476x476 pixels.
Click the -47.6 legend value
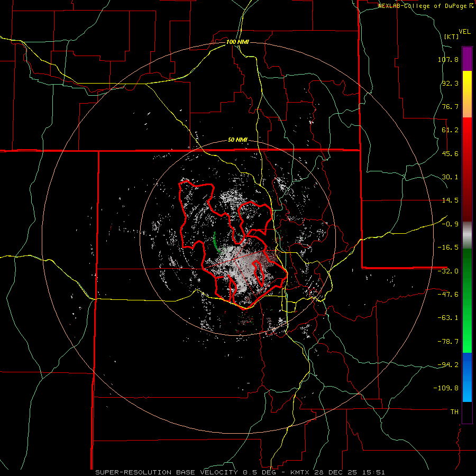click(x=448, y=295)
